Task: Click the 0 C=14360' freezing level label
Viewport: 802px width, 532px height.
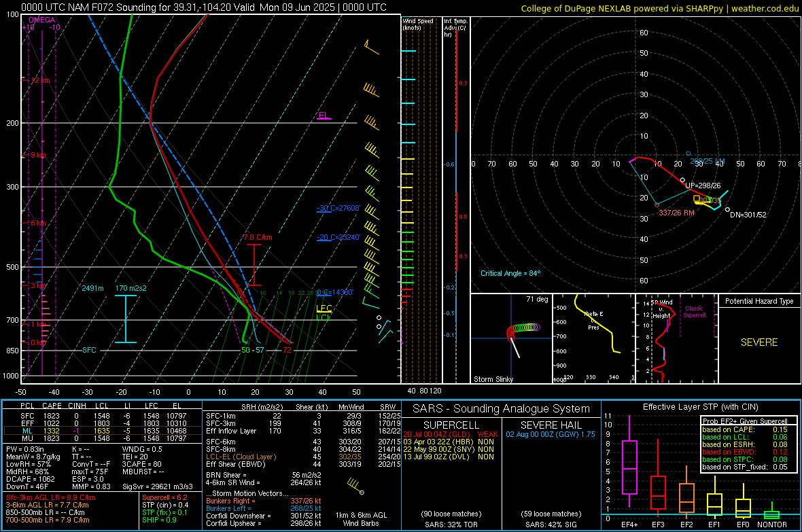Action: pyautogui.click(x=335, y=292)
